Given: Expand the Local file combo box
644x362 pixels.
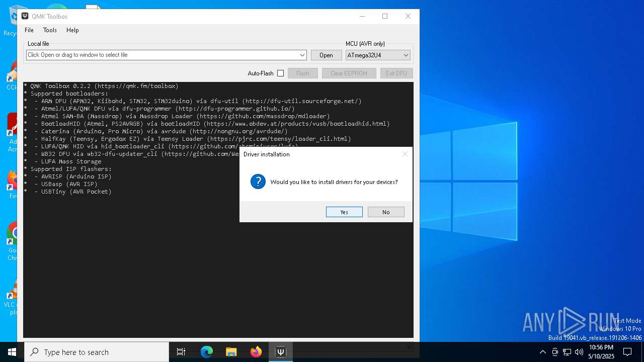Looking at the screenshot, I should pos(302,55).
